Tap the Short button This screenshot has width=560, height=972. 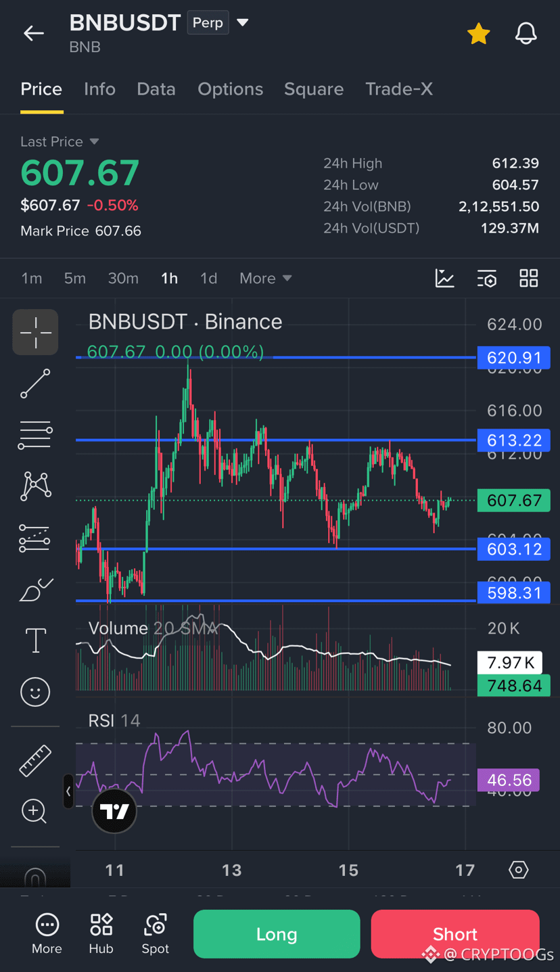pos(455,934)
